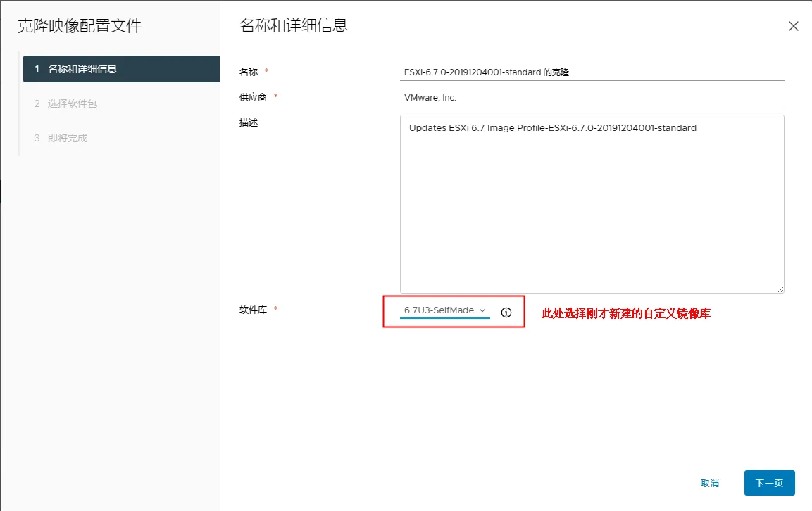This screenshot has height=511, width=812.
Task: Click the 名称 field with the ESXi clone name
Action: click(x=591, y=72)
